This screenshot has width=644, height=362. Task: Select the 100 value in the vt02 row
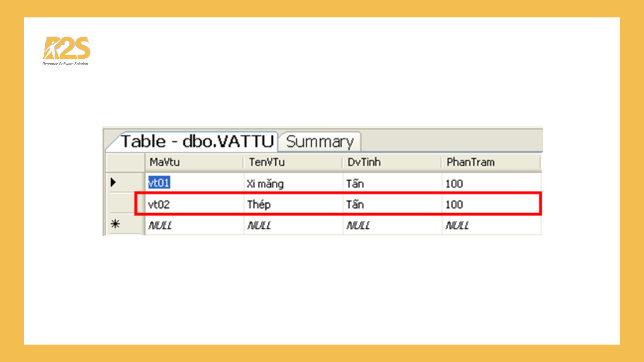point(454,204)
